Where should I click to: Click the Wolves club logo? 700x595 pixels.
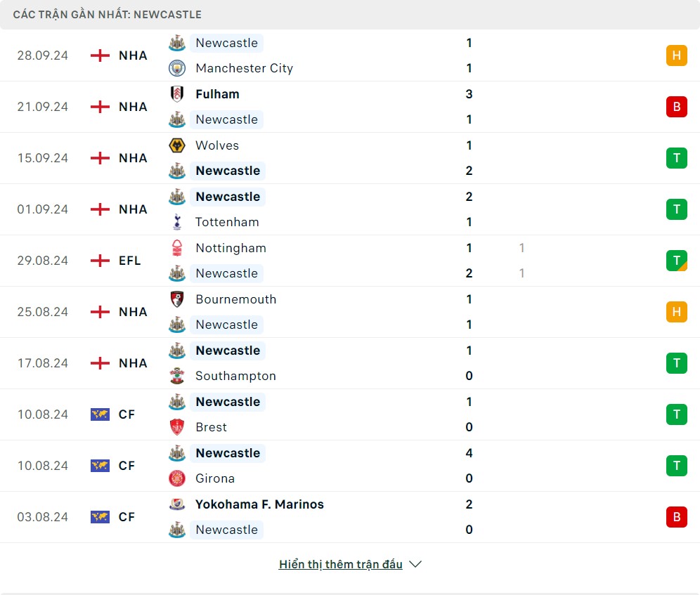tap(176, 145)
